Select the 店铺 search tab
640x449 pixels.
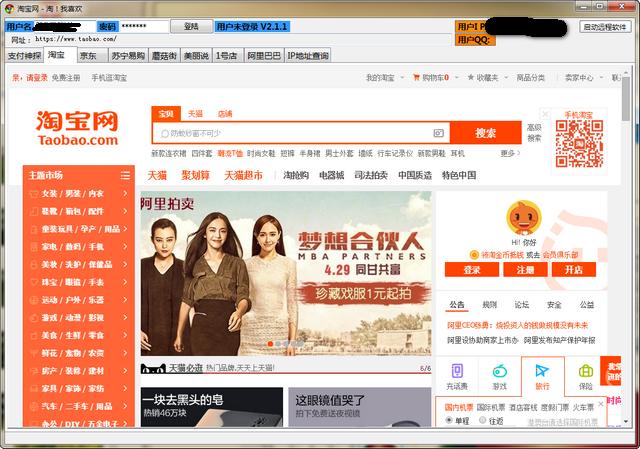224,114
